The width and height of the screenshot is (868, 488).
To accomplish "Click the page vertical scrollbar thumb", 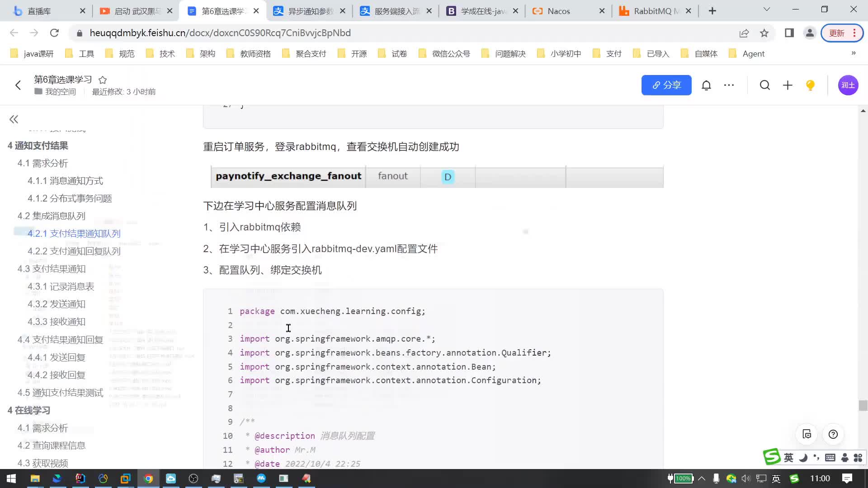I will (863, 405).
